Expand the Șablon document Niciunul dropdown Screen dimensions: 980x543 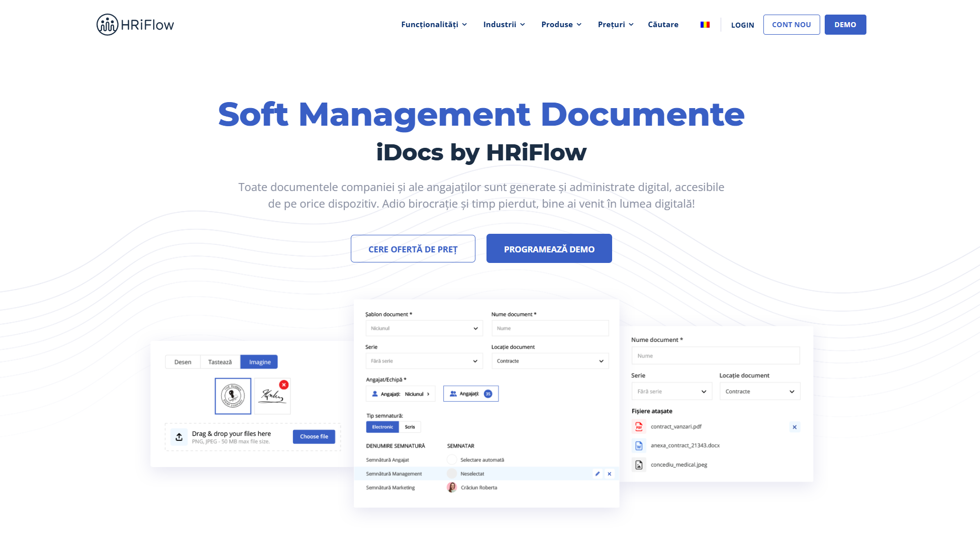[x=424, y=328]
